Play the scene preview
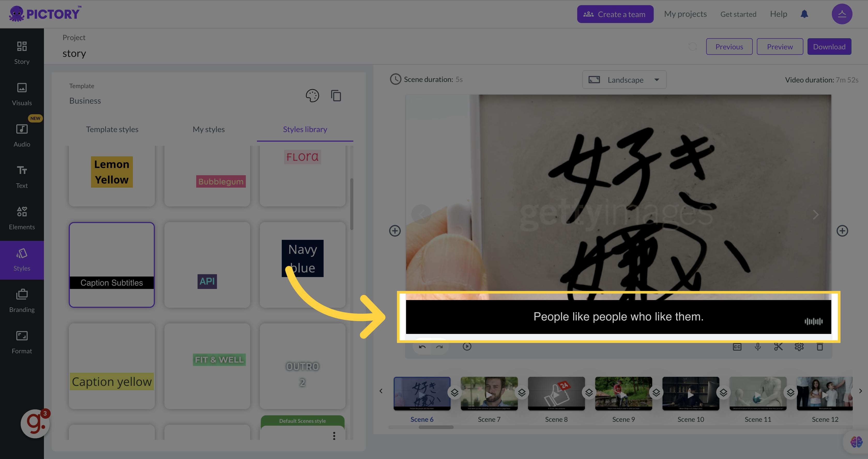 (x=467, y=346)
